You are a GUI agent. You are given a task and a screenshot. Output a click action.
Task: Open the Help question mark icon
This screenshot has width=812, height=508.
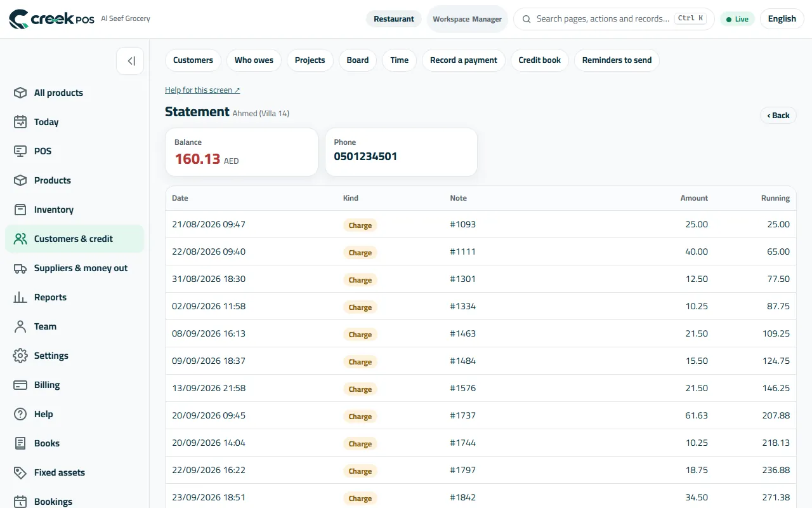click(20, 414)
